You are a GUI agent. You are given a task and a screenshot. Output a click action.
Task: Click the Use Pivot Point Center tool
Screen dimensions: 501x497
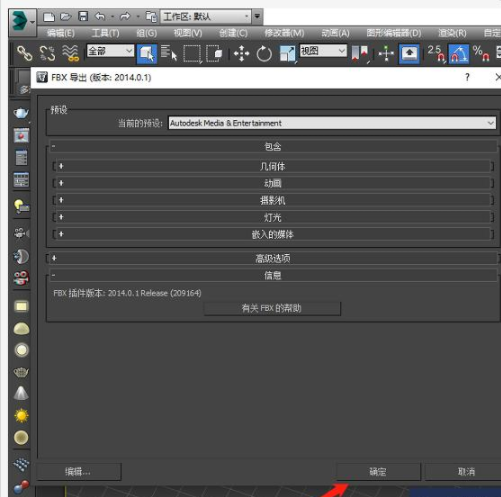[x=360, y=54]
